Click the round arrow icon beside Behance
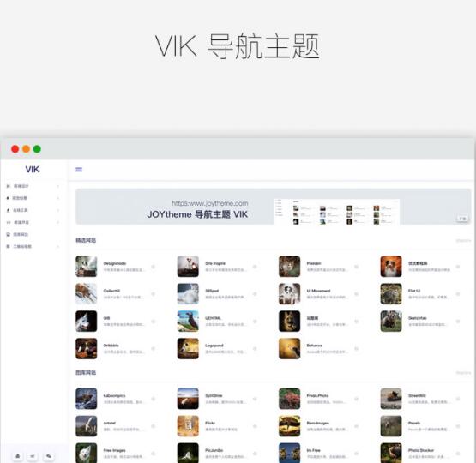 357,349
